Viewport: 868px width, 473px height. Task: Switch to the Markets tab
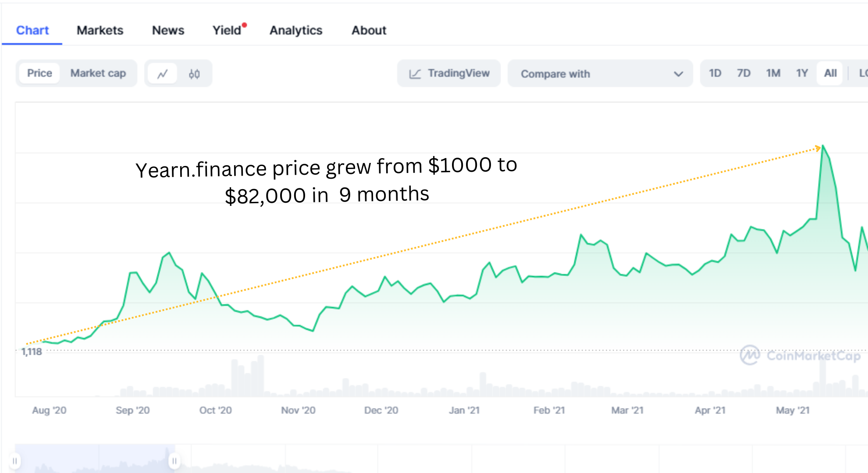[x=100, y=30]
